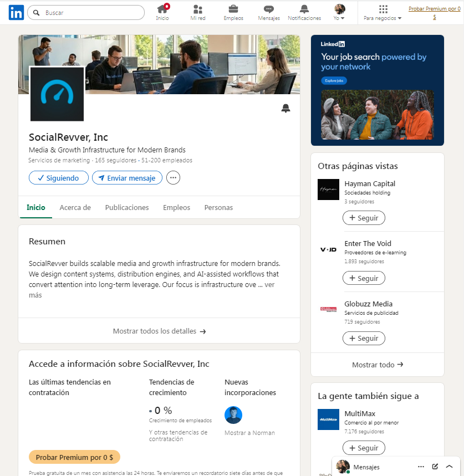464x476 pixels.
Task: Click the Enviar mensaje button
Action: (x=128, y=178)
